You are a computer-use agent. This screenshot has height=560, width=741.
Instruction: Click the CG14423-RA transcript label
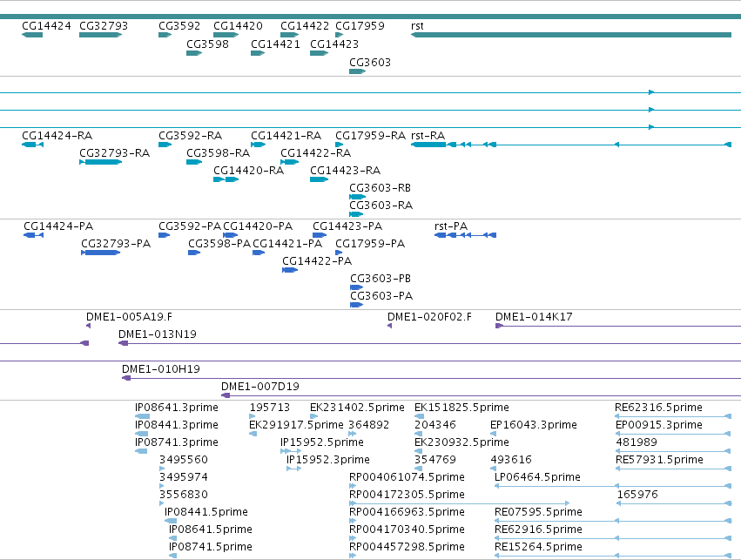[x=346, y=171]
